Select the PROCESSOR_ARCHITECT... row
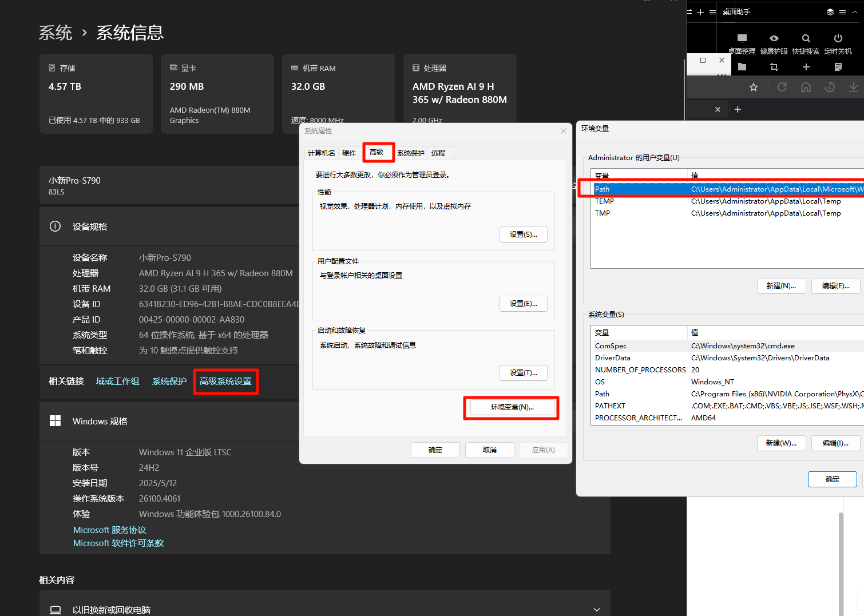 click(x=728, y=418)
